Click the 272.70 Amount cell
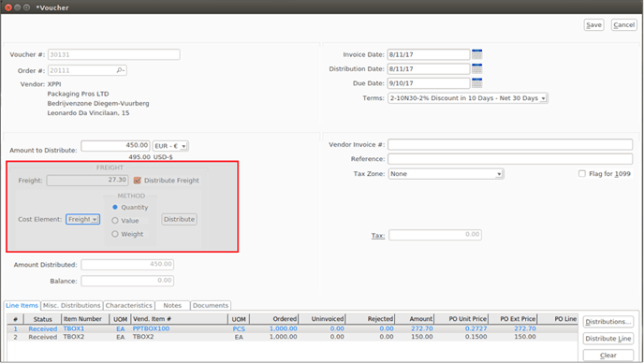The height and width of the screenshot is (364, 644). click(x=422, y=328)
